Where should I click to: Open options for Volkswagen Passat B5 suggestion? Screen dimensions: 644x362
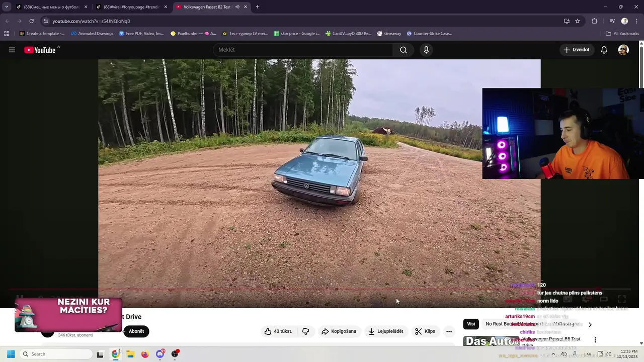(595, 340)
